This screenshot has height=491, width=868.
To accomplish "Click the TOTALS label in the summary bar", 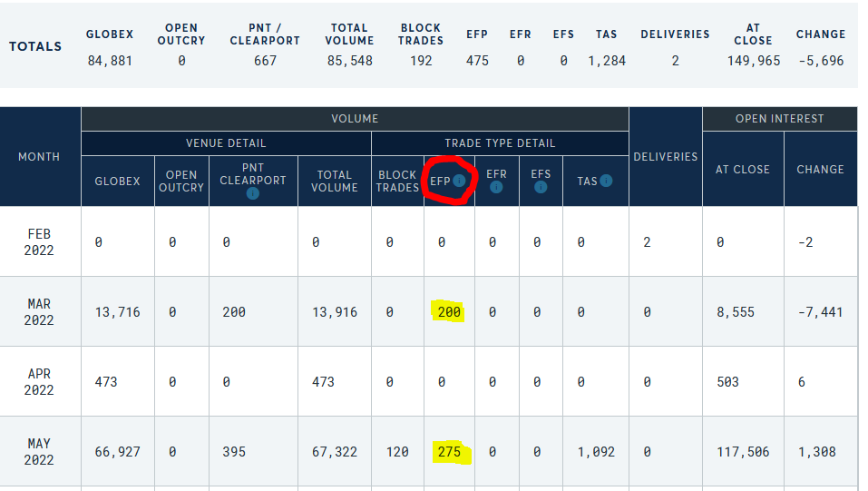I will (35, 46).
